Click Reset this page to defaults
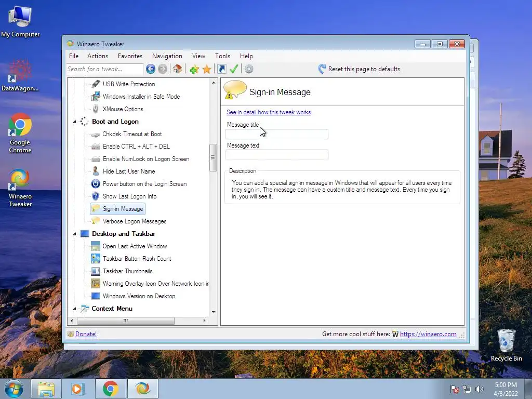 [x=360, y=69]
